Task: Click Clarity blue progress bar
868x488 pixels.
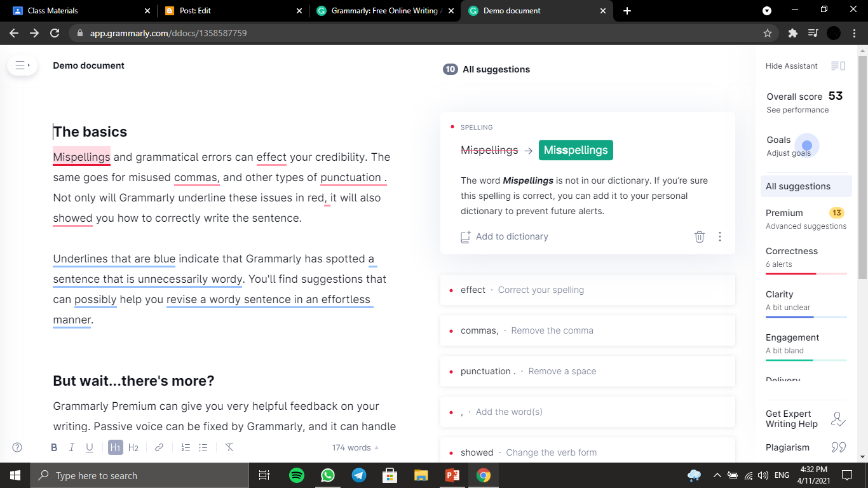Action: click(x=806, y=317)
